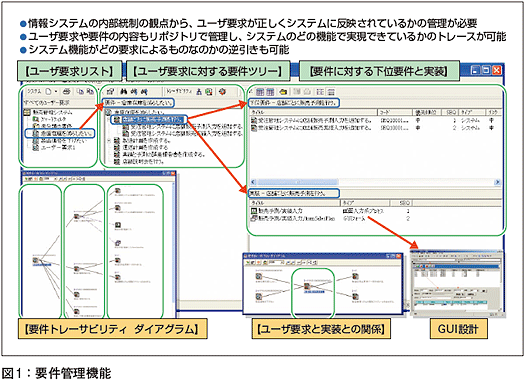Select the requirement about creating the 報告書

pyautogui.click(x=160, y=155)
